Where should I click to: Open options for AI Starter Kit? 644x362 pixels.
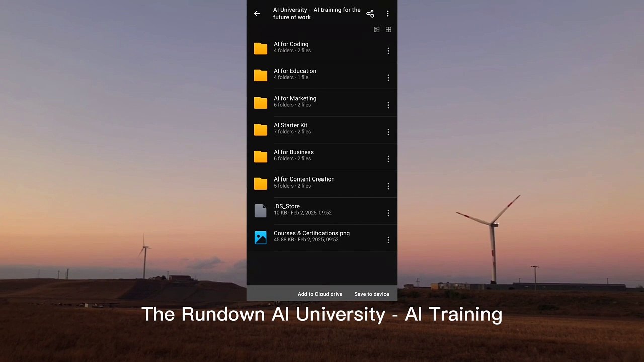point(388,132)
